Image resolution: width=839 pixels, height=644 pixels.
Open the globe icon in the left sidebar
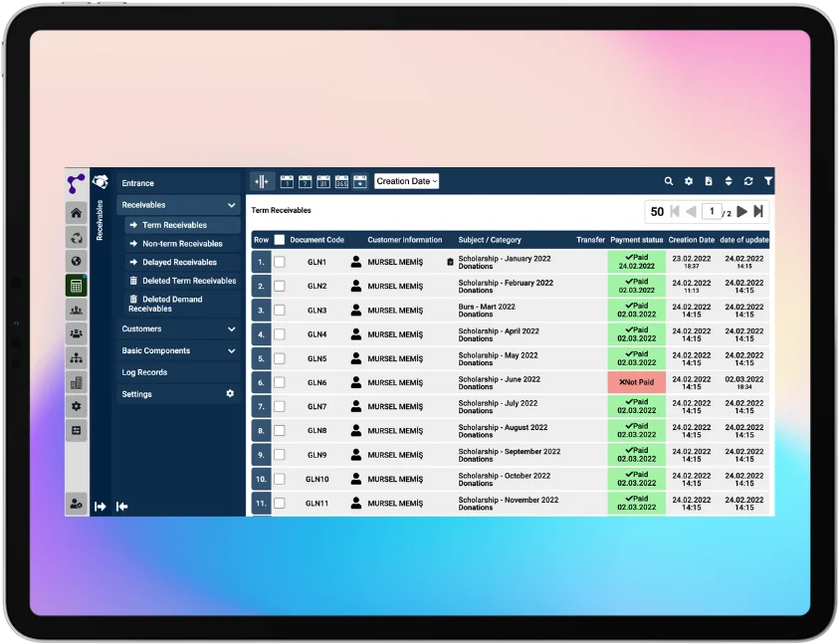[77, 262]
